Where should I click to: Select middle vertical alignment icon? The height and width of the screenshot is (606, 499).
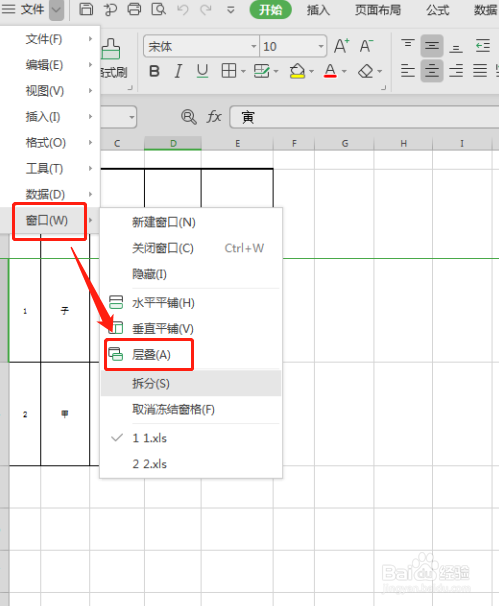point(432,46)
